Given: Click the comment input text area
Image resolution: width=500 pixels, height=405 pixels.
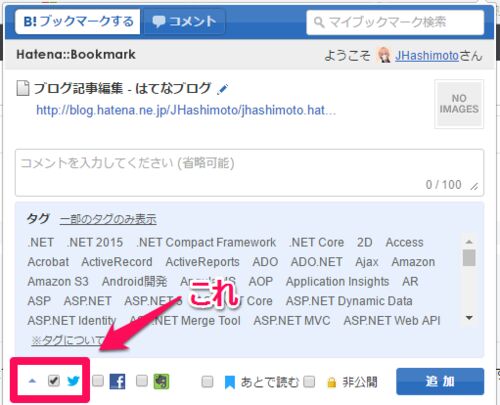Looking at the screenshot, I should pyautogui.click(x=249, y=173).
